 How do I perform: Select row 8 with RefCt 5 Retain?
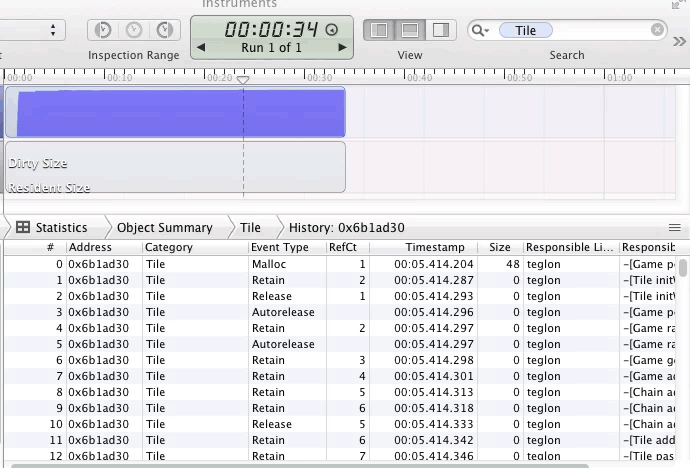coord(340,392)
